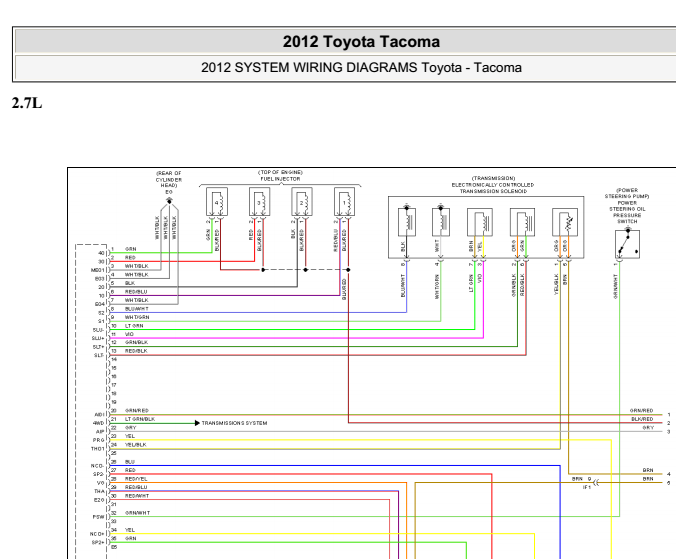Click the "LT GRN" label at pin 10
The width and height of the screenshot is (676, 559).
tap(134, 326)
